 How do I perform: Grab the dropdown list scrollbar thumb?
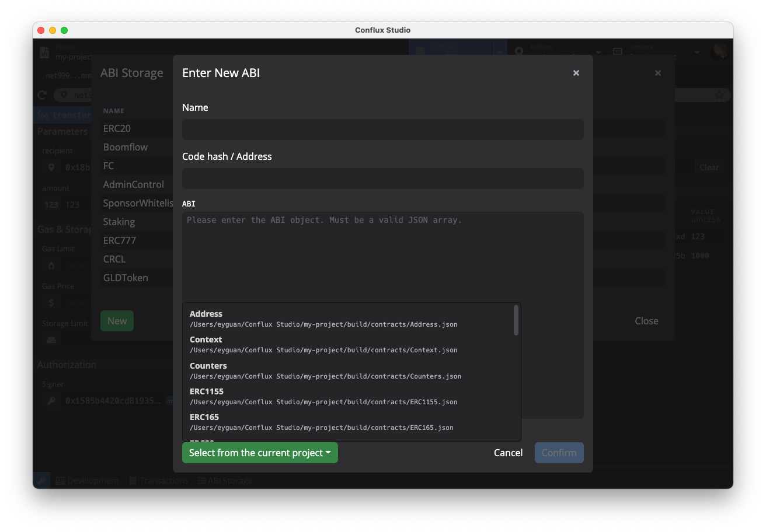(x=516, y=320)
